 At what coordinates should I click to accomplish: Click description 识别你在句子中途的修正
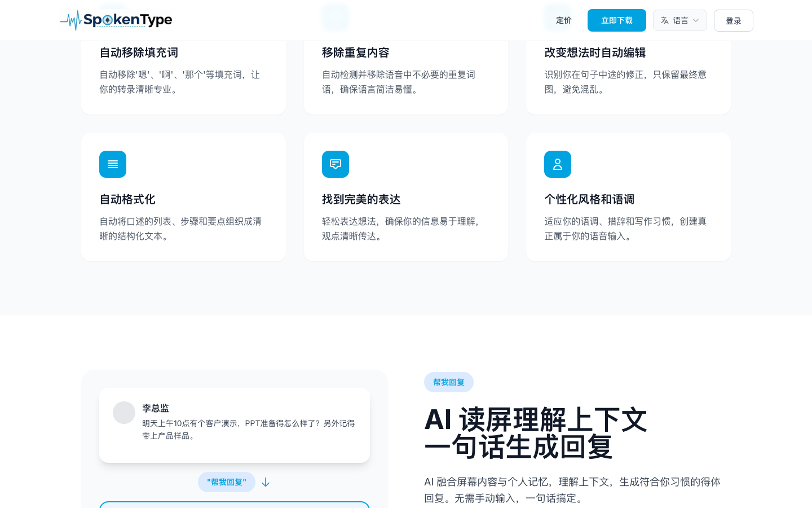[x=625, y=82]
